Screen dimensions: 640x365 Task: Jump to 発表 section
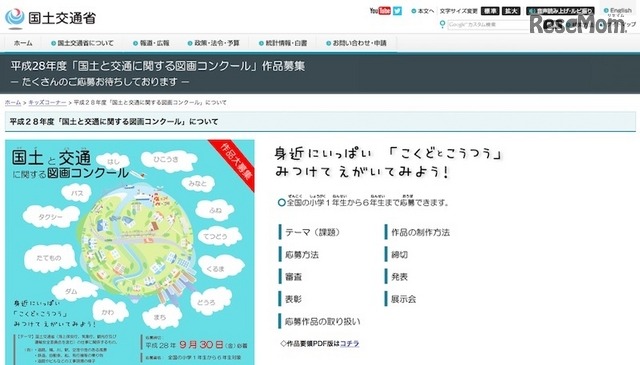coord(399,277)
